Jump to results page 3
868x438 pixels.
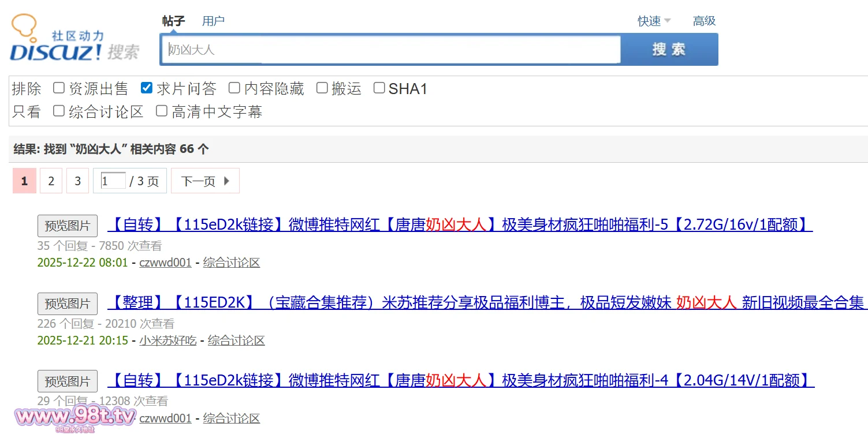(x=77, y=181)
